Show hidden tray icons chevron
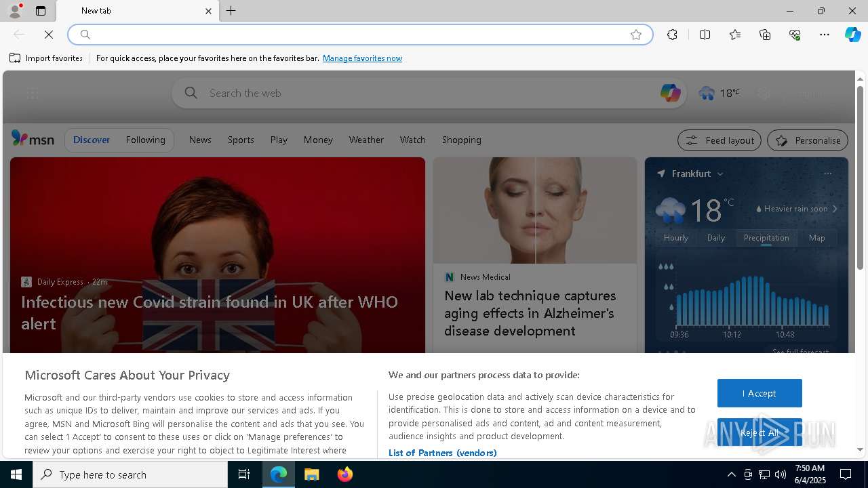Image resolution: width=868 pixels, height=488 pixels. (x=731, y=474)
